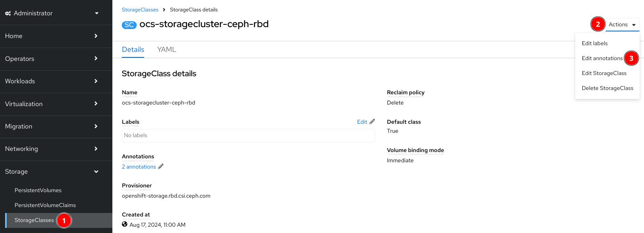Viewport: 644px width, 233px height.
Task: Choose Edit labels from the menu
Action: pos(594,43)
